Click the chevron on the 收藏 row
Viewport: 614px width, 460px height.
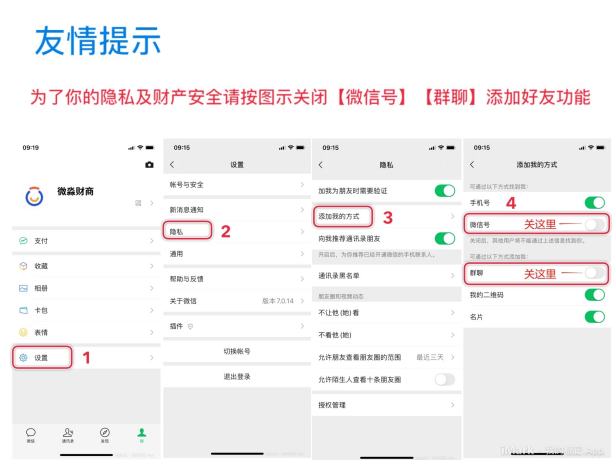click(x=152, y=266)
